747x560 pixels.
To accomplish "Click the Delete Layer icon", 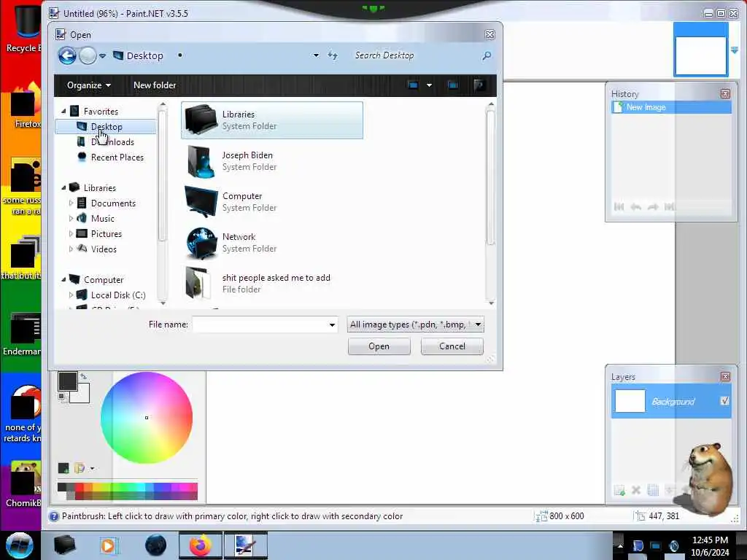I will (x=636, y=490).
